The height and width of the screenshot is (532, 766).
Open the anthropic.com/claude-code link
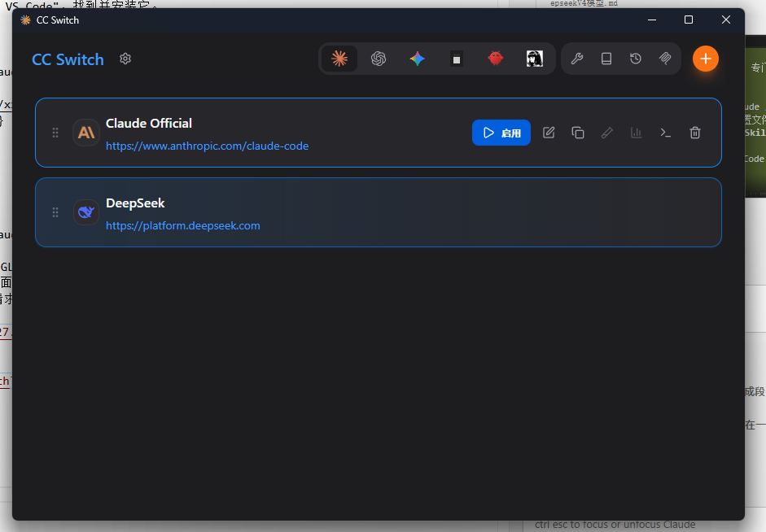207,146
